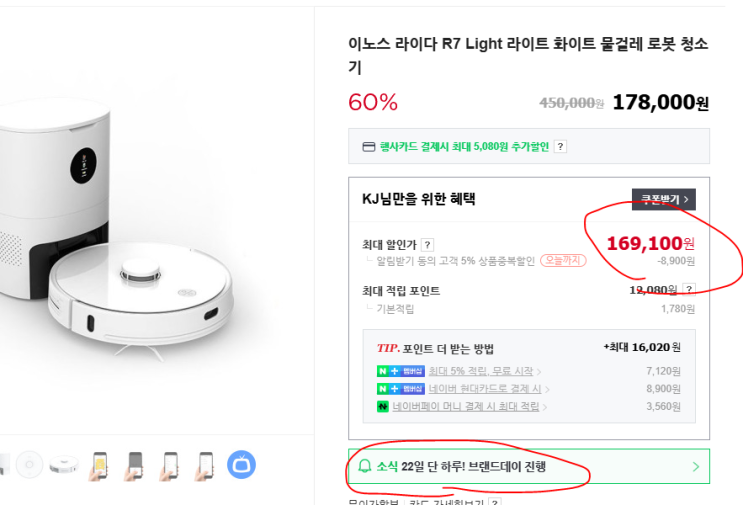Click the blue TV video thumbnail icon
Image resolution: width=743 pixels, height=505 pixels.
click(241, 464)
